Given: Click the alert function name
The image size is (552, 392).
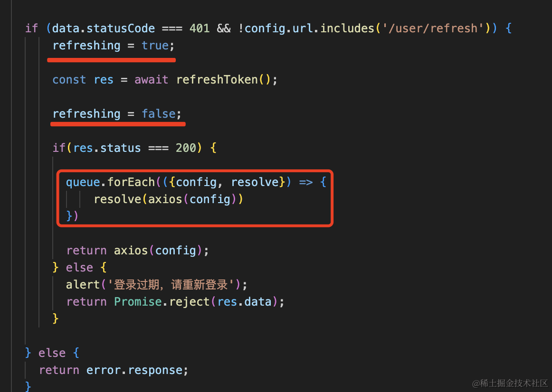Looking at the screenshot, I should [83, 285].
